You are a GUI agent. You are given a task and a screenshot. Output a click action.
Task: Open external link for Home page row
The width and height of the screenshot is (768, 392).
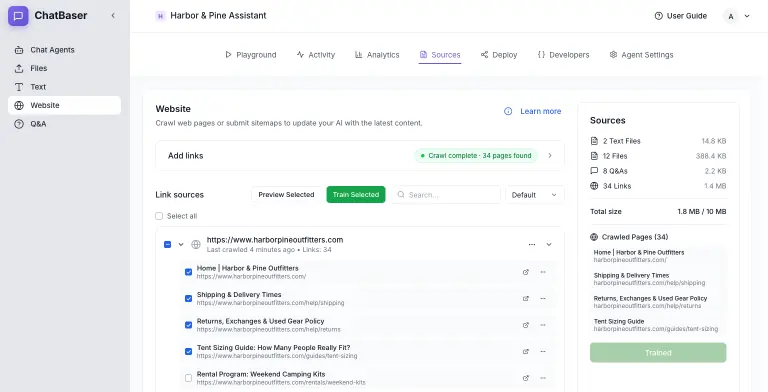(x=526, y=272)
